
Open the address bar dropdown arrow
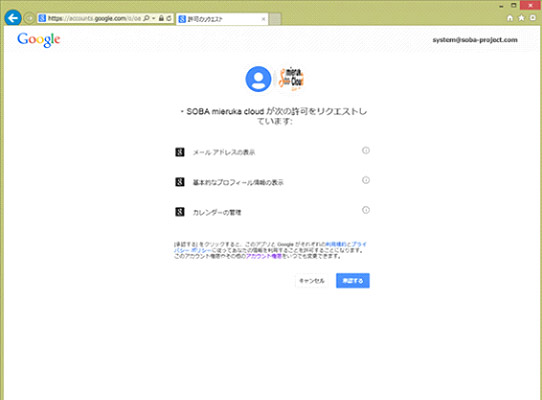point(153,18)
